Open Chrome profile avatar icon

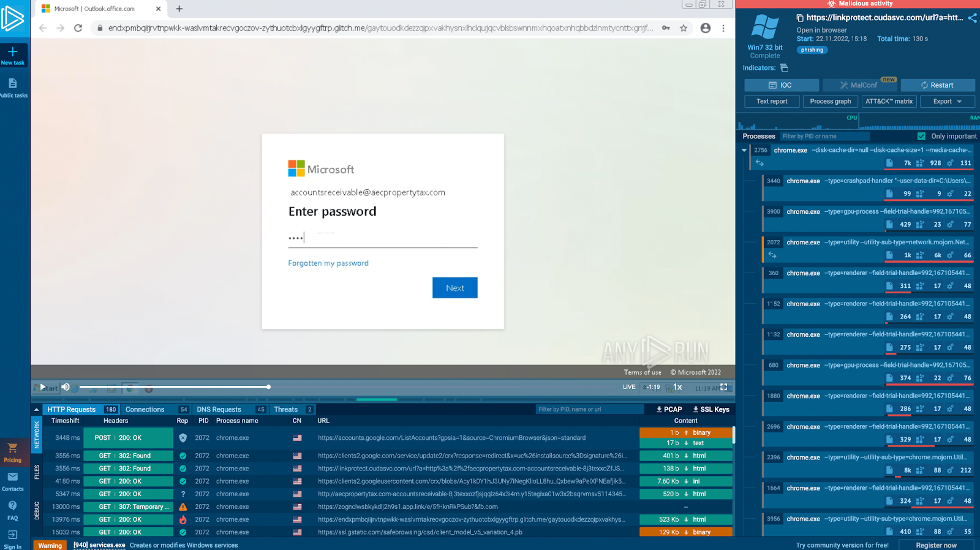tap(706, 28)
